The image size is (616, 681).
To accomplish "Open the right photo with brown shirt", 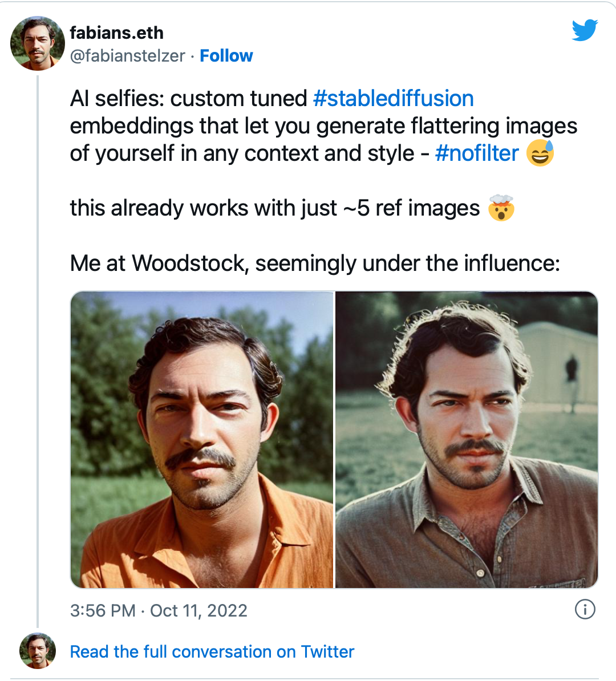I will (x=467, y=439).
